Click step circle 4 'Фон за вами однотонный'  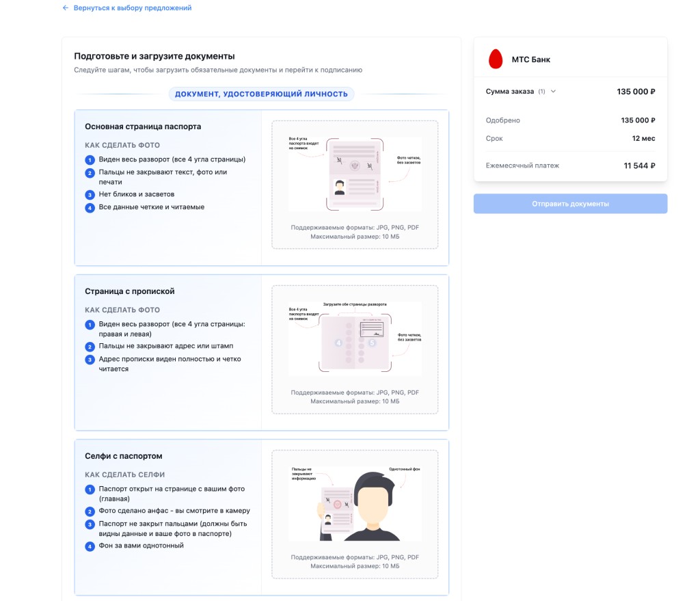click(x=89, y=546)
